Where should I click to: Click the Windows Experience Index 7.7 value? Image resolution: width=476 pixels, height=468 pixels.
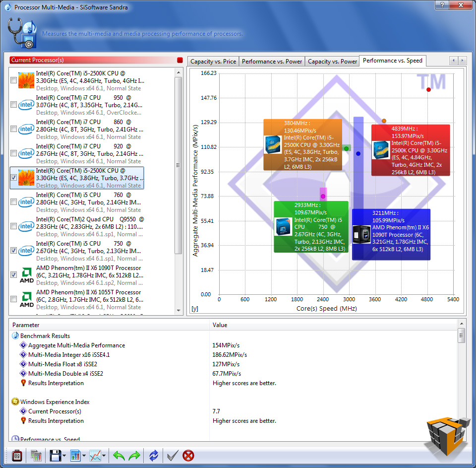(x=216, y=411)
